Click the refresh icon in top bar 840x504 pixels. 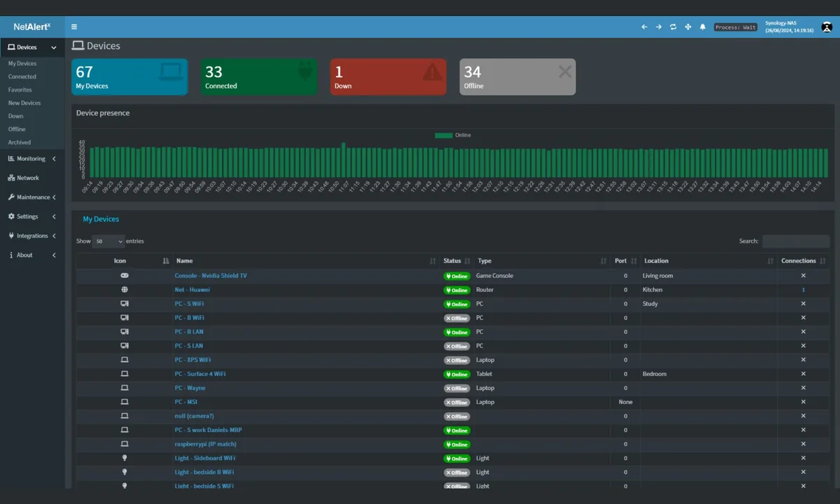click(x=673, y=27)
